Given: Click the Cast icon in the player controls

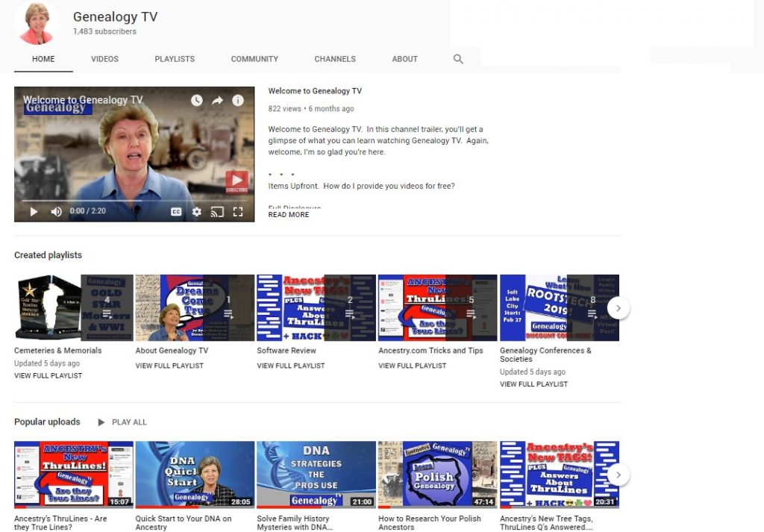Looking at the screenshot, I should (218, 211).
